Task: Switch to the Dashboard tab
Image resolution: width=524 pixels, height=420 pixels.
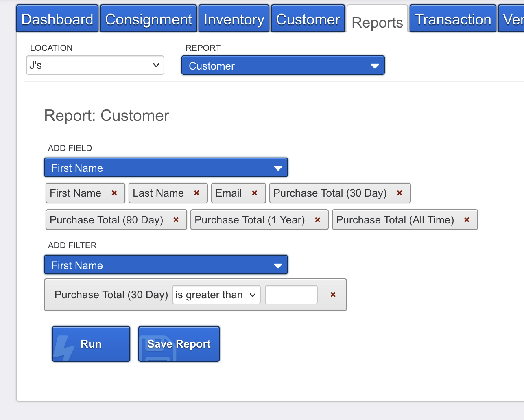Action: pyautogui.click(x=57, y=19)
